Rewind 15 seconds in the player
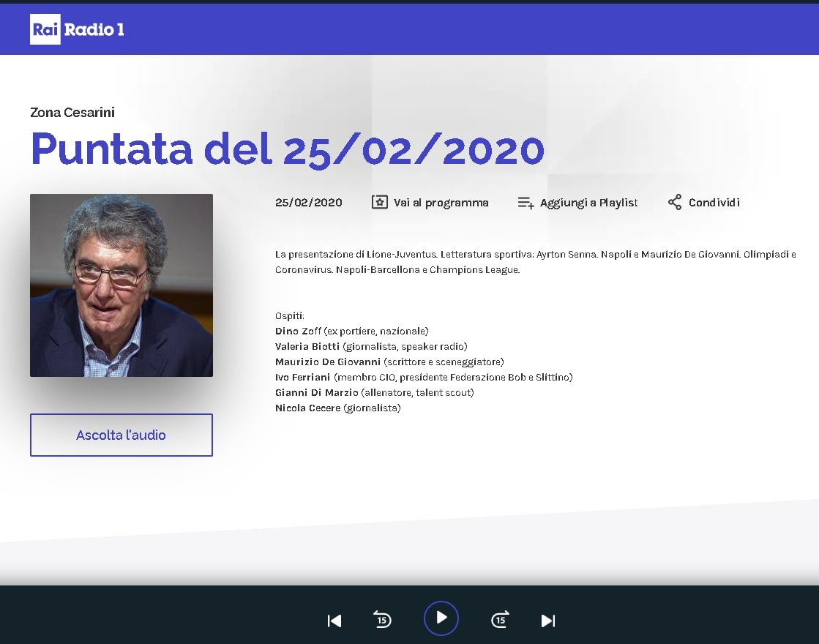Screen dimensions: 819x644 point(382,620)
